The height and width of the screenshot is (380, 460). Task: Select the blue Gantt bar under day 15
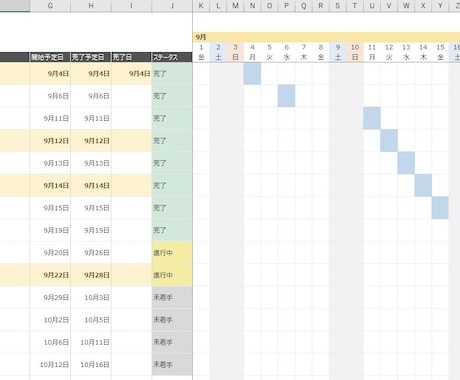click(440, 208)
